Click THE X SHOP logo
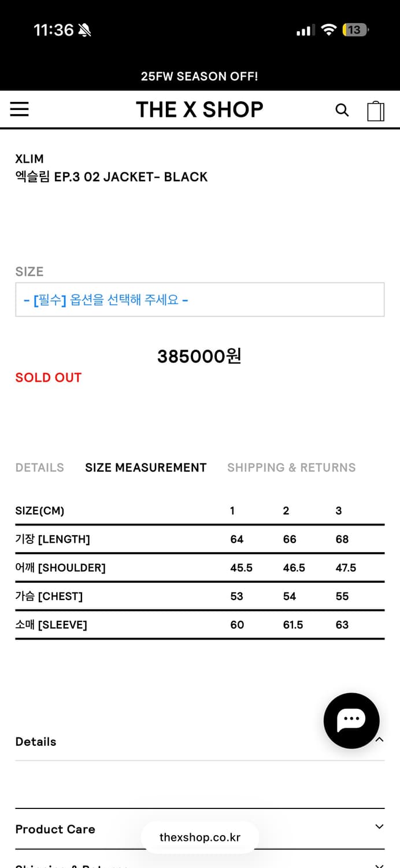This screenshot has height=868, width=400. coord(199,109)
